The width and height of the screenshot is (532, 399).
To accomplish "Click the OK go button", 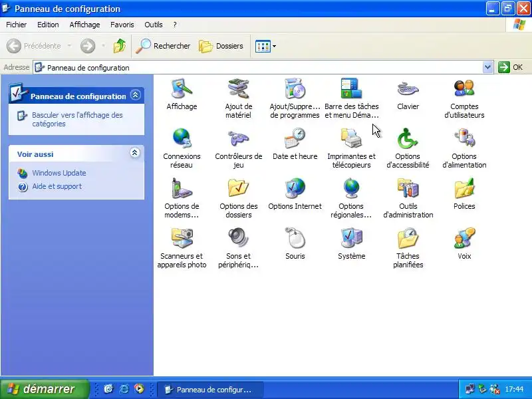I will point(511,67).
